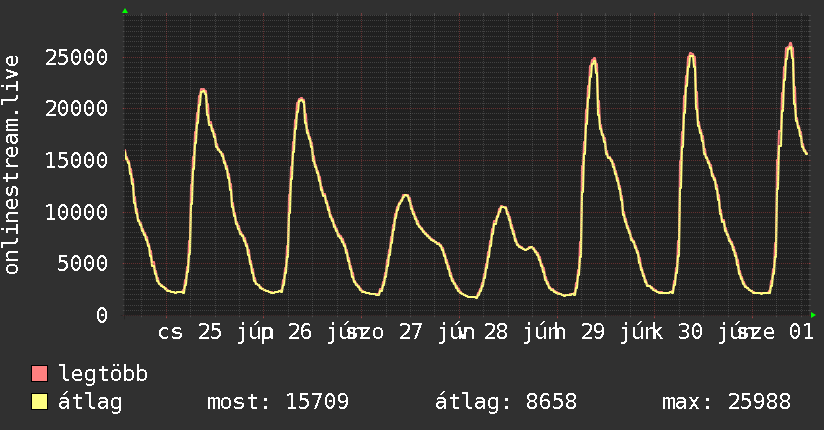The width and height of the screenshot is (824, 430).
Task: Click the pink legtöbb legend swatch
Action: coord(39,373)
